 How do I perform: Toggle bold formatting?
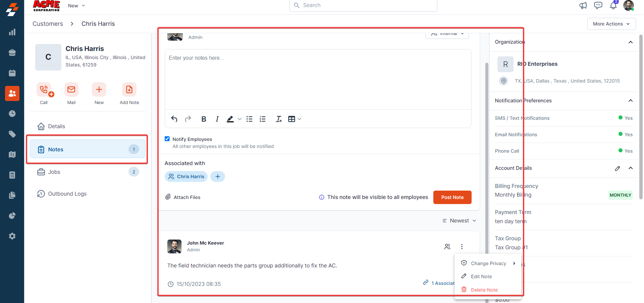[204, 119]
